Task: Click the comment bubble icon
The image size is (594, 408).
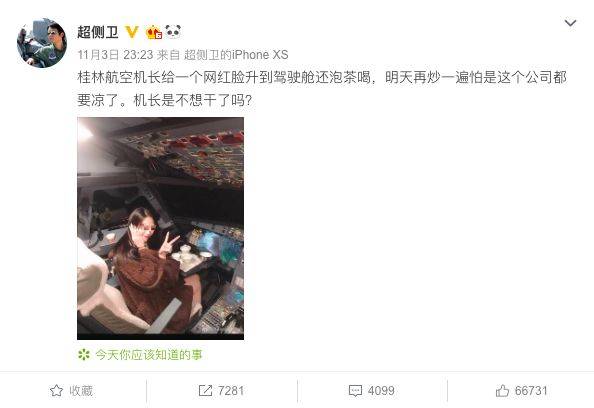Action: pos(355,391)
